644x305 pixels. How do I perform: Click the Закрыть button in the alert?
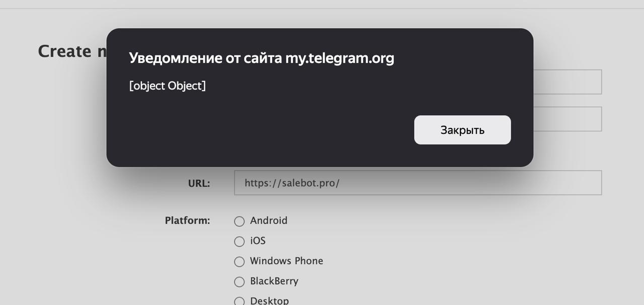(462, 130)
